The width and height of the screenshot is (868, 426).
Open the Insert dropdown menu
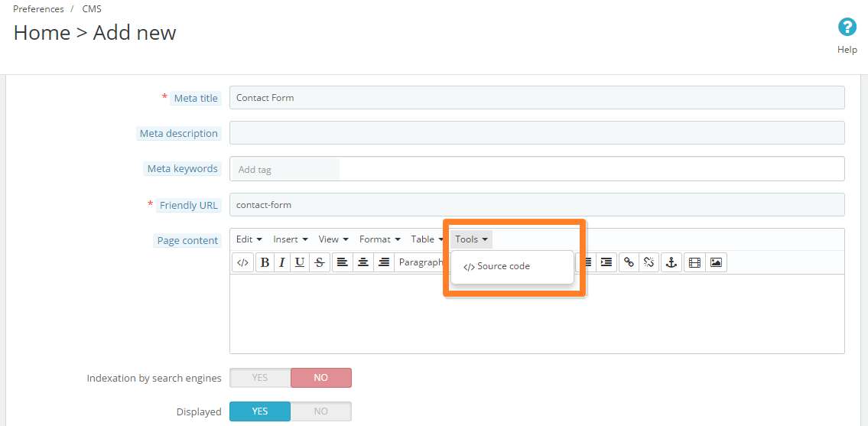pyautogui.click(x=291, y=239)
